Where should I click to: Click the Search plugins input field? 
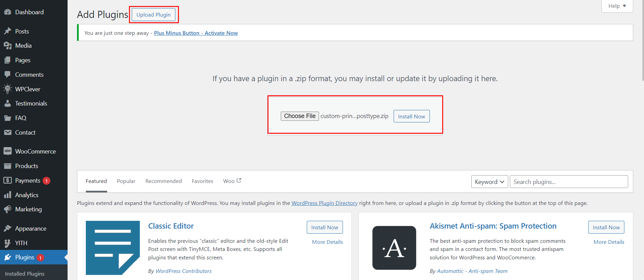tap(569, 182)
